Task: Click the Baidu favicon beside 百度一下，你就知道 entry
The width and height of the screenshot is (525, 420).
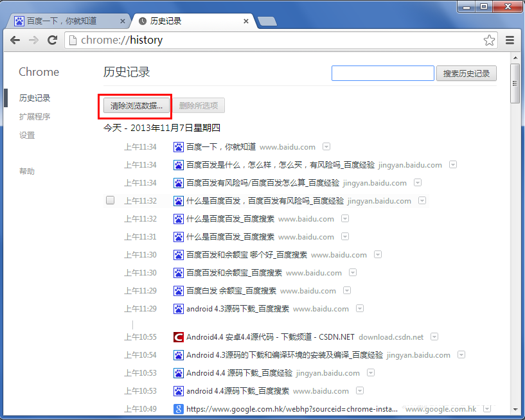Action: (x=179, y=147)
